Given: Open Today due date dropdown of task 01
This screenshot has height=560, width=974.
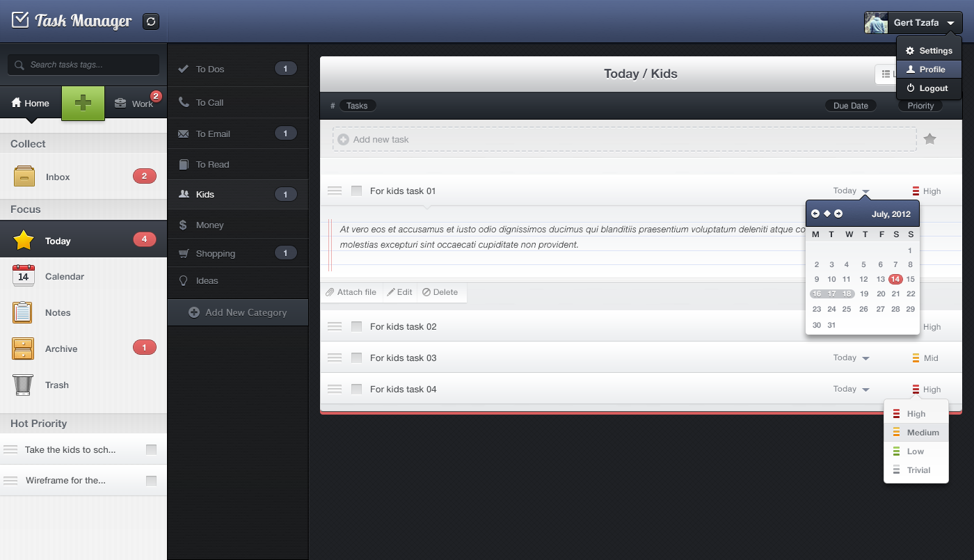Looking at the screenshot, I should (852, 191).
